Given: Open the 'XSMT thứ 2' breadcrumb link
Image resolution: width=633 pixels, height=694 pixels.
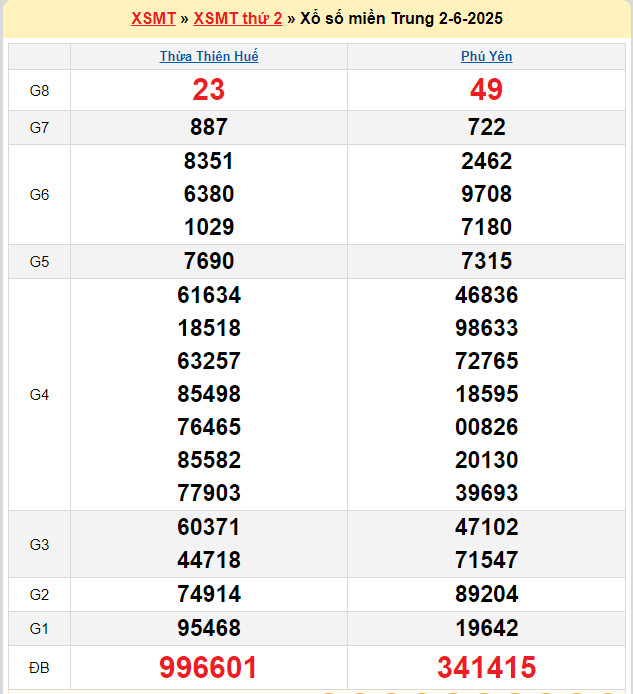Looking at the screenshot, I should pos(238,19).
